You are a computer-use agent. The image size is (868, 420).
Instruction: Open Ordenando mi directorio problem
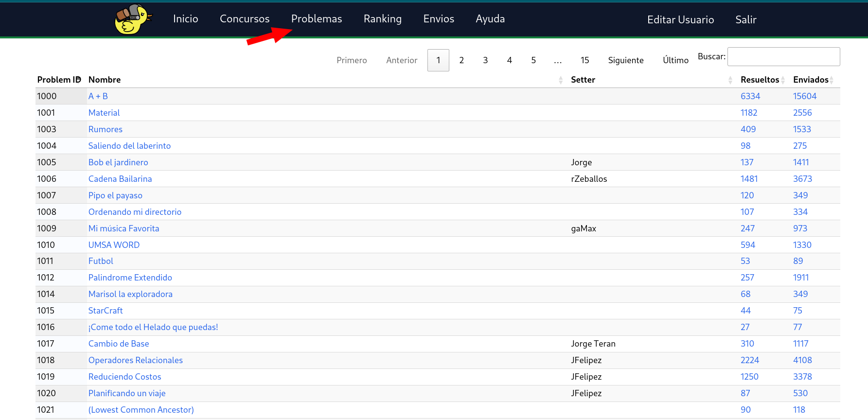point(135,212)
